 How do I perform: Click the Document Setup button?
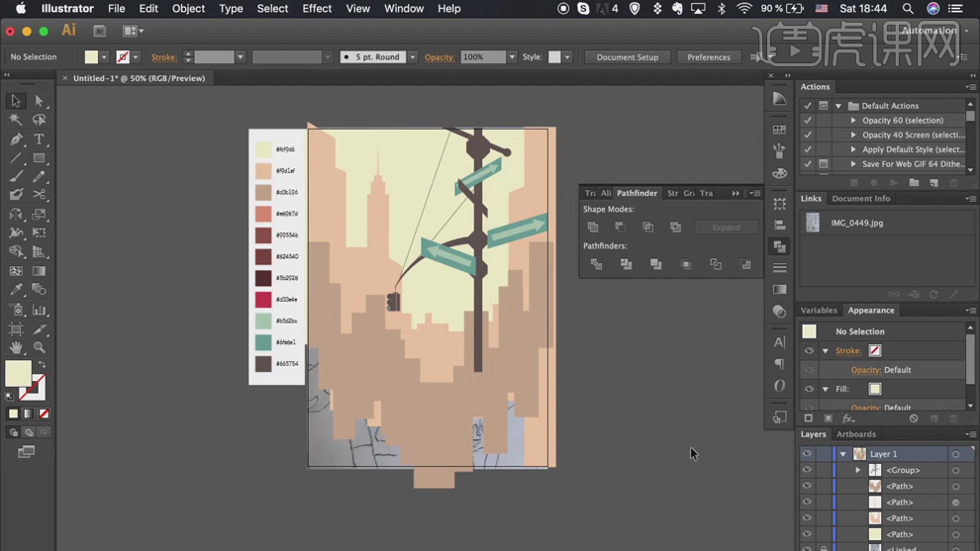pyautogui.click(x=627, y=57)
